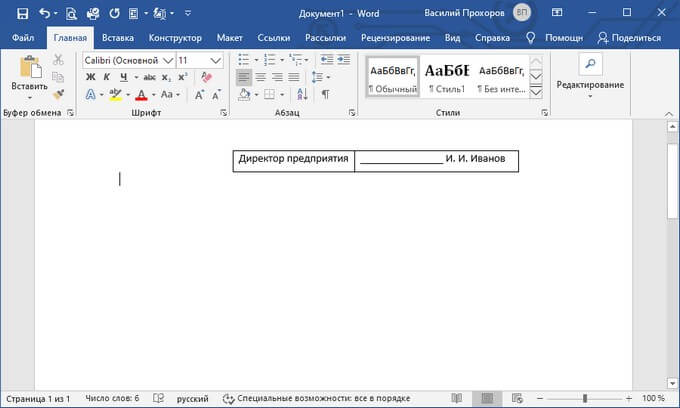This screenshot has width=680, height=408.
Task: Toggle italic formatting (К)
Action: [x=107, y=77]
